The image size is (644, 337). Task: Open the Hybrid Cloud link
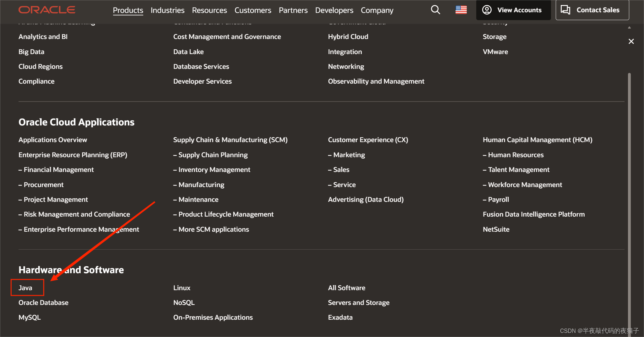point(348,36)
